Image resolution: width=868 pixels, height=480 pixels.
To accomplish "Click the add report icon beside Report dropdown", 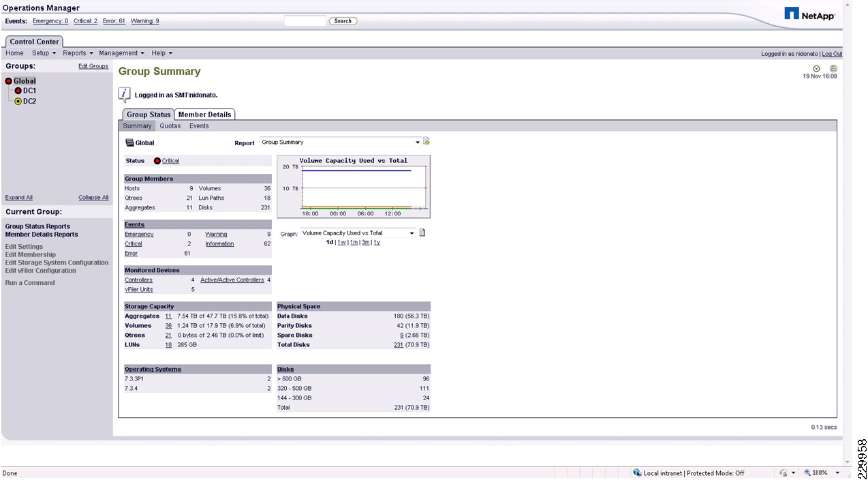I will pos(427,142).
